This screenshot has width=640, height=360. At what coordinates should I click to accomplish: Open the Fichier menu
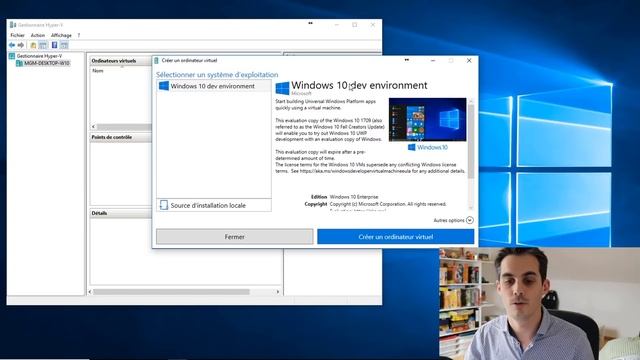point(18,36)
